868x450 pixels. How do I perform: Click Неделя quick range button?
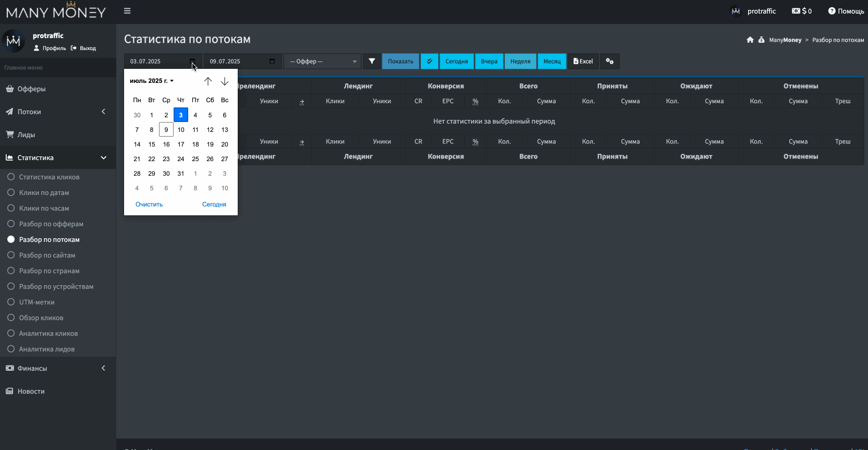[x=520, y=62]
